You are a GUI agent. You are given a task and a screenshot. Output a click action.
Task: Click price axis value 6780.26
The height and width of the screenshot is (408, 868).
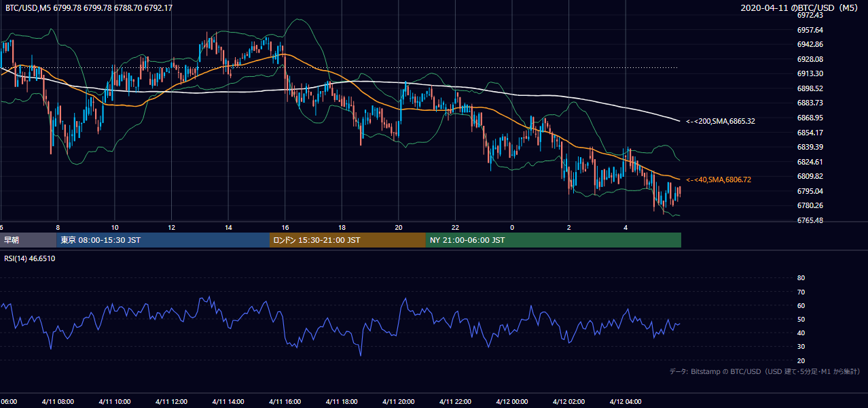(810, 205)
